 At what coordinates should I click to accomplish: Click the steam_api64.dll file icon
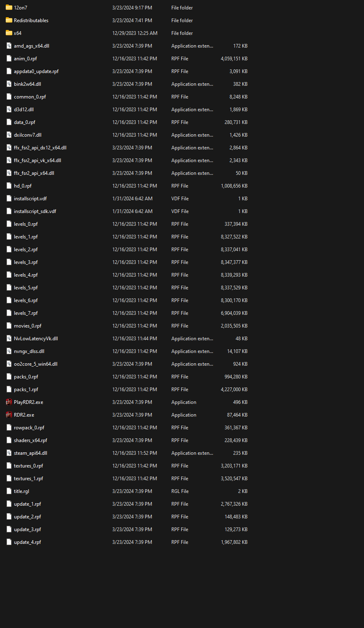9,453
